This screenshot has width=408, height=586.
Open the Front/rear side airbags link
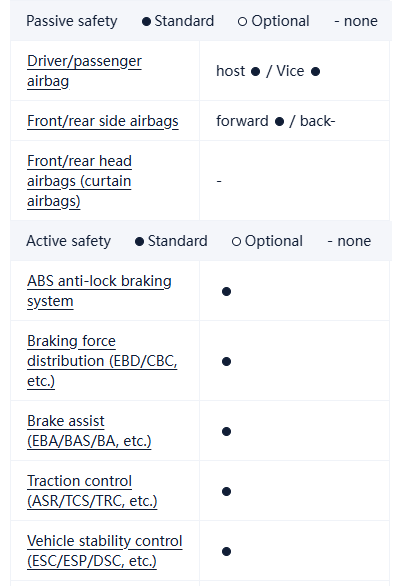pyautogui.click(x=103, y=121)
